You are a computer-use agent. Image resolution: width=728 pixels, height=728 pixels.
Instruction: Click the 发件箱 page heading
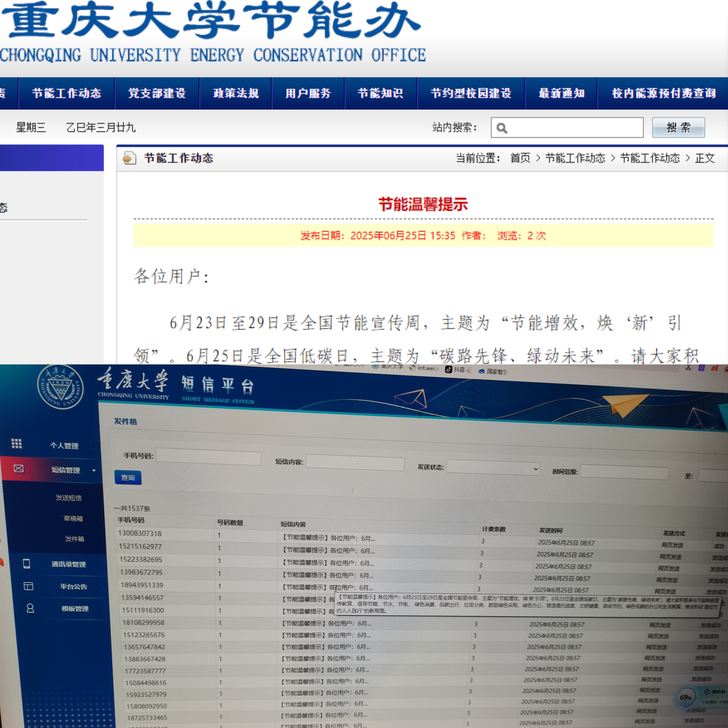point(125,421)
